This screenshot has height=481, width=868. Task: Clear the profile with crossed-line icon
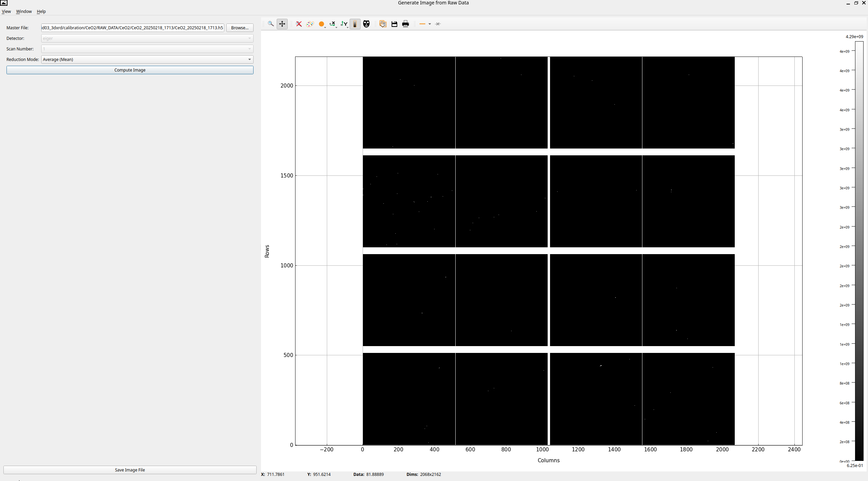pos(438,24)
